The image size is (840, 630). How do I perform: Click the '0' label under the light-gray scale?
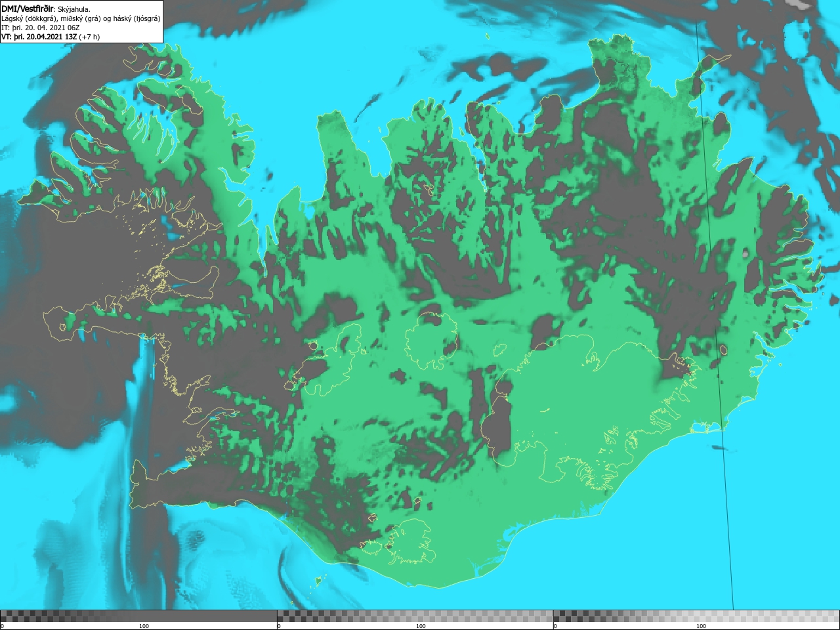pyautogui.click(x=556, y=626)
